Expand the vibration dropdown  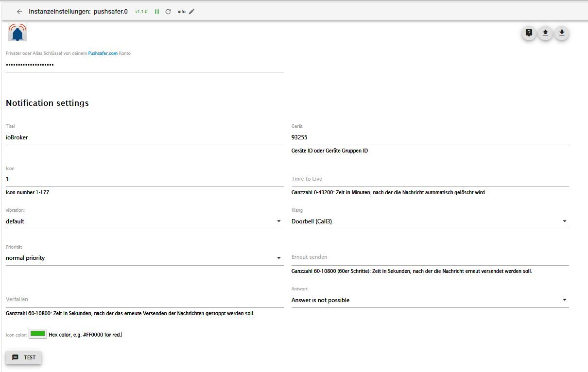pos(144,221)
